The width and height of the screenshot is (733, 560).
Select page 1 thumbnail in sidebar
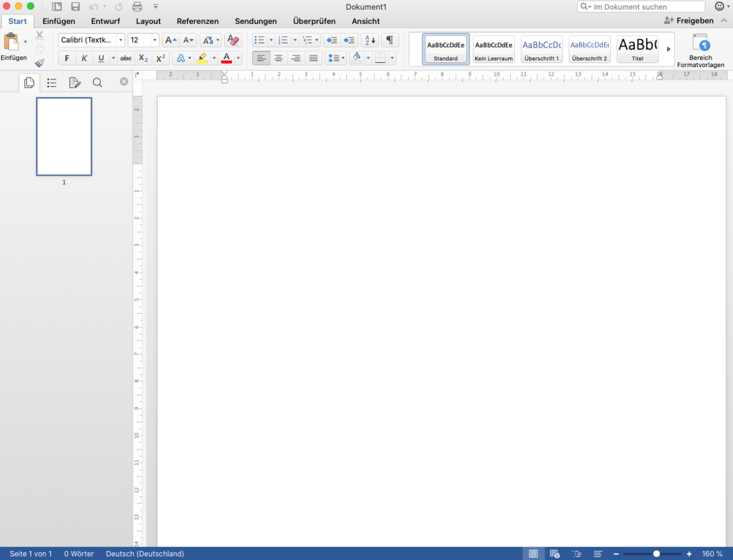coord(64,137)
